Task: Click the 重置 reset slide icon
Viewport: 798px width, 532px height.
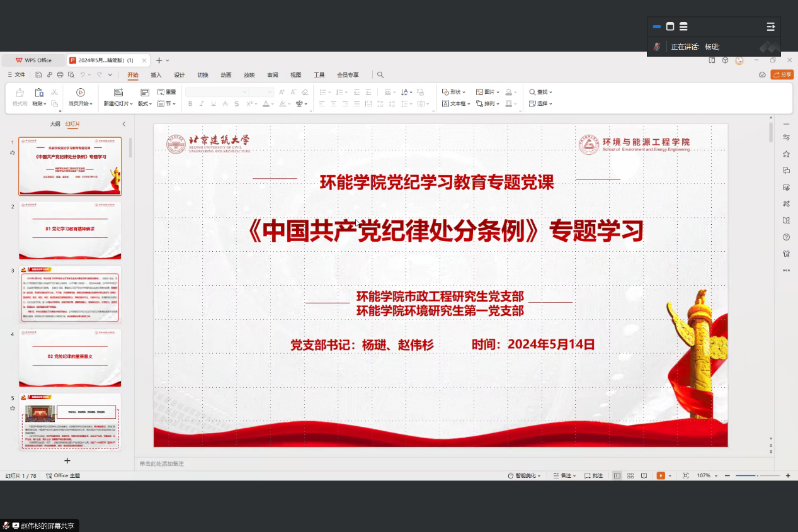Action: coord(166,92)
